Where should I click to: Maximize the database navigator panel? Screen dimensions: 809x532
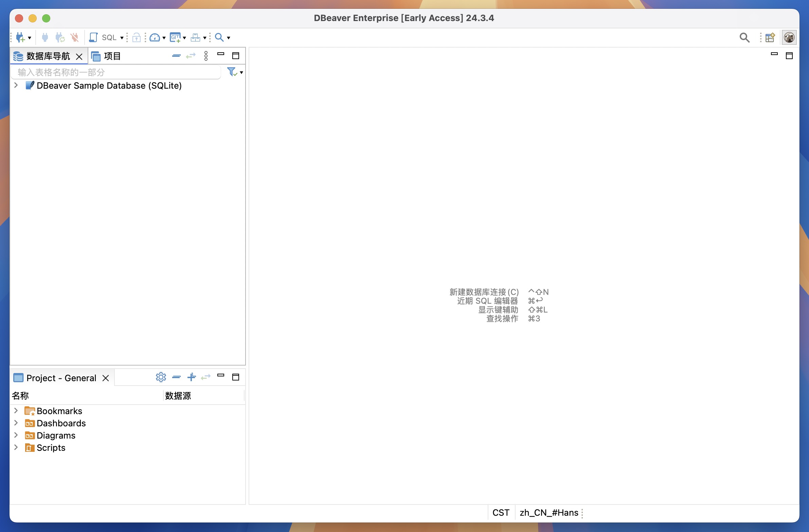236,56
